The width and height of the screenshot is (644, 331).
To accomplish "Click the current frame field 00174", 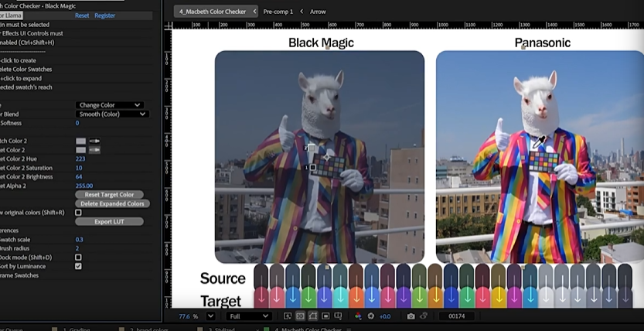I will tap(457, 316).
